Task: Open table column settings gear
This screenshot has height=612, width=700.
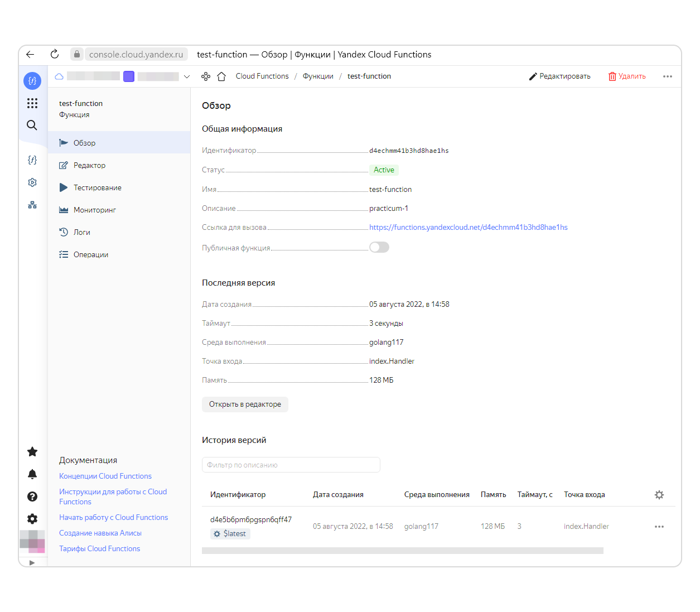Action: click(659, 495)
